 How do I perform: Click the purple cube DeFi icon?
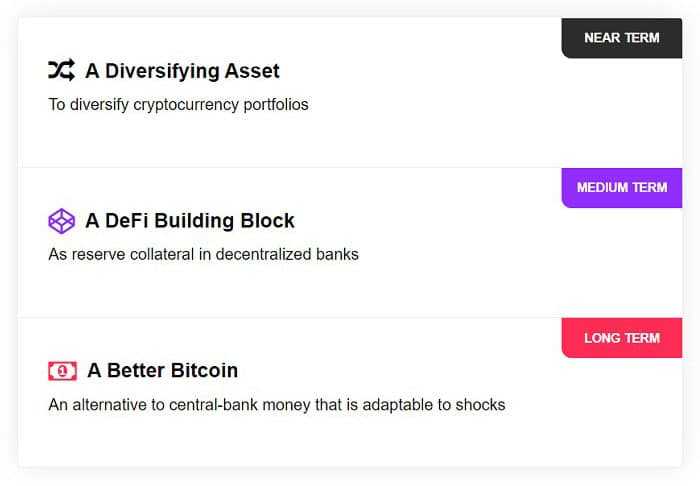click(61, 221)
